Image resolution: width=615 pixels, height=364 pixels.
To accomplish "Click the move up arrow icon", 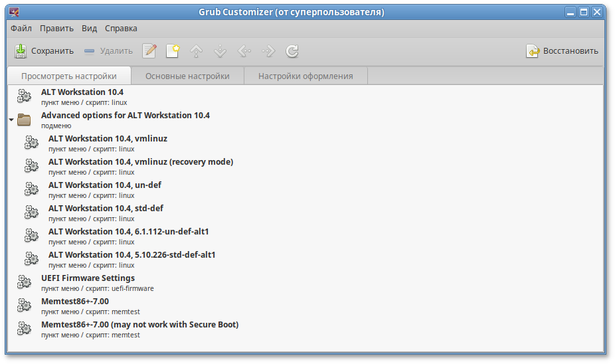I will click(196, 51).
